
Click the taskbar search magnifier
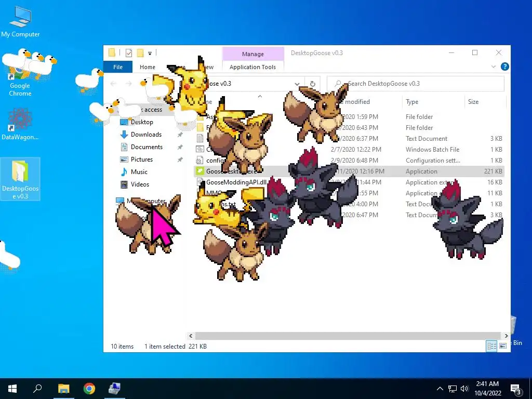(x=37, y=389)
